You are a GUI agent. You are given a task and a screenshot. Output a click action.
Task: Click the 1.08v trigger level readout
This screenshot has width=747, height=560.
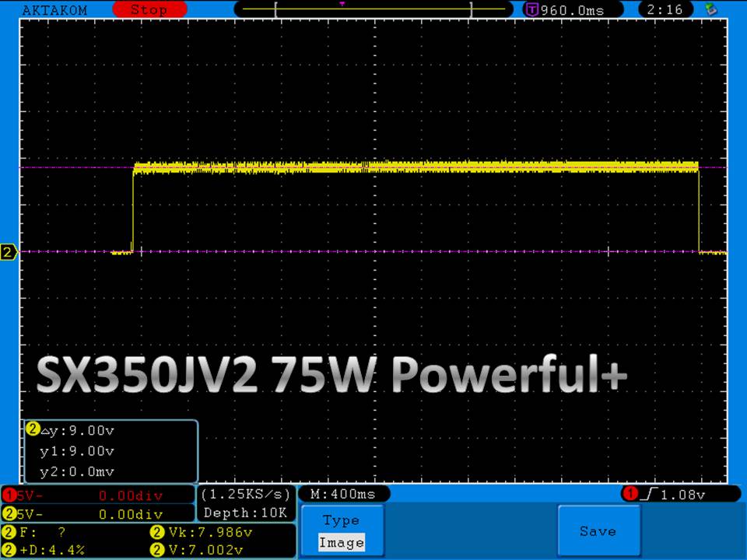tap(689, 494)
